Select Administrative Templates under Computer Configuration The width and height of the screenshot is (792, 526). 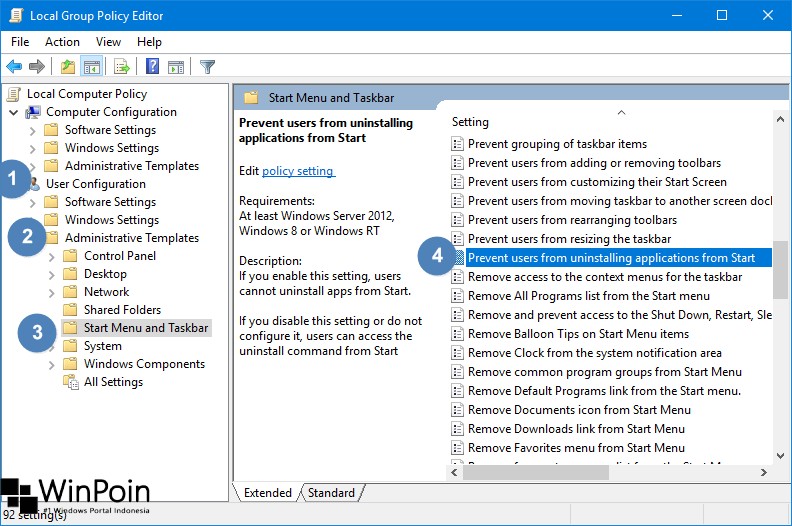point(132,166)
